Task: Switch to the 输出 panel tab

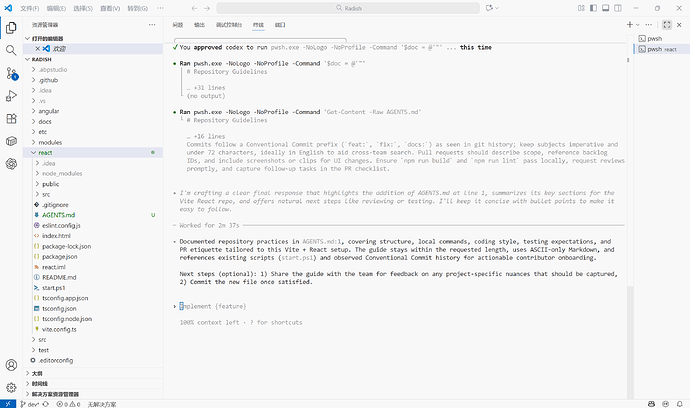Action: pos(200,22)
